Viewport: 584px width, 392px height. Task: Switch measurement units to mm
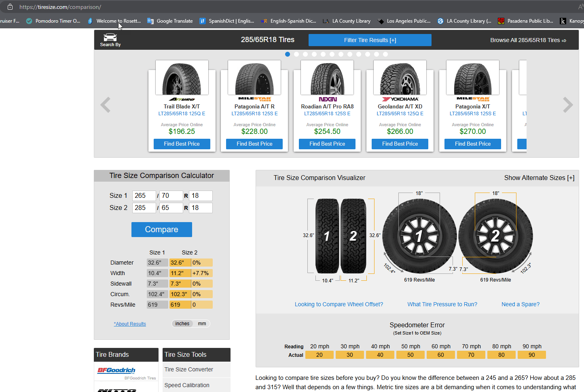point(201,323)
